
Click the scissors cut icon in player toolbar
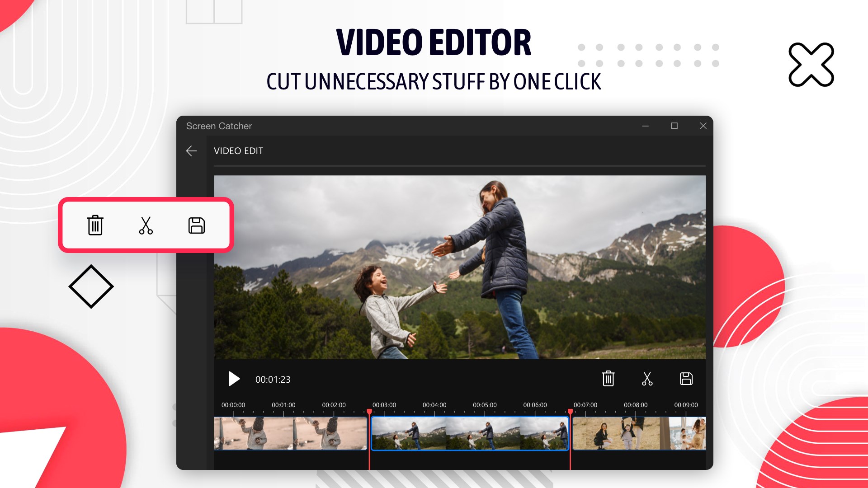pos(647,379)
